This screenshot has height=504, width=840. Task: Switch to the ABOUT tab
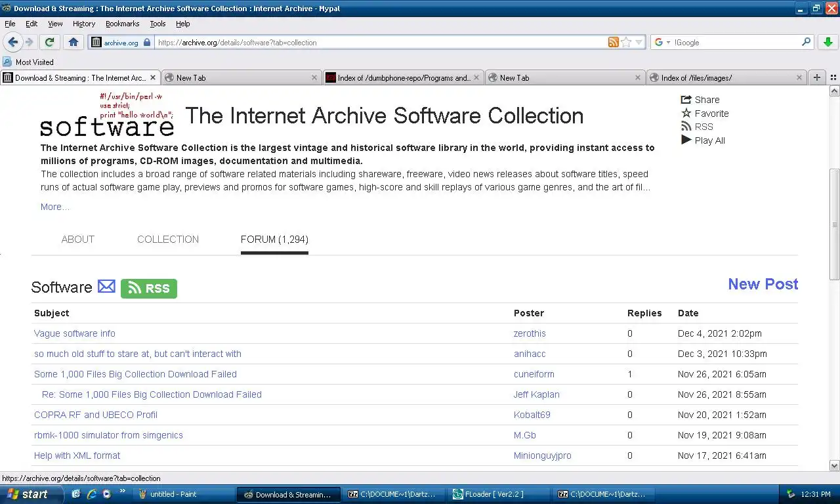(x=78, y=239)
